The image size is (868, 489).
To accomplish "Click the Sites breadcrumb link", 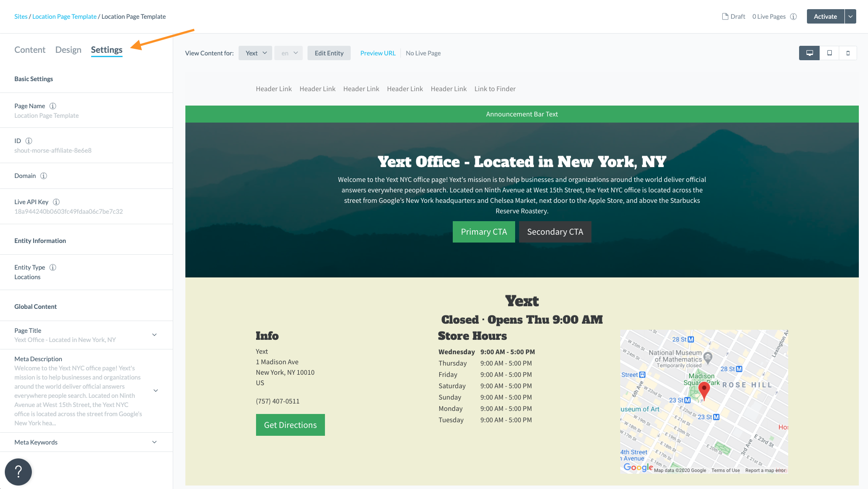I will [21, 17].
